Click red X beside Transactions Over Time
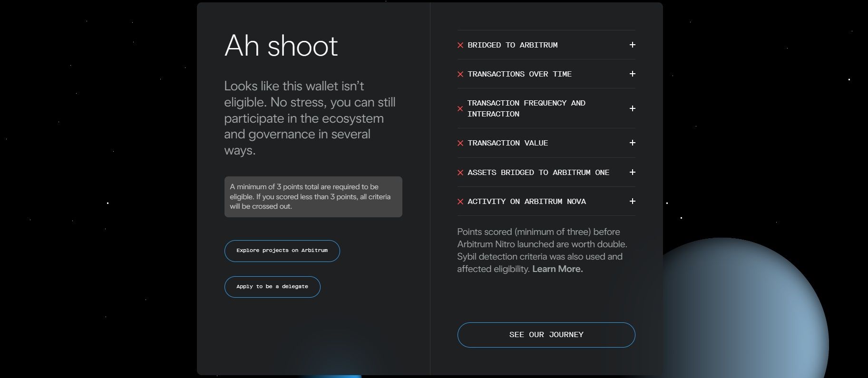868x378 pixels. pyautogui.click(x=460, y=74)
